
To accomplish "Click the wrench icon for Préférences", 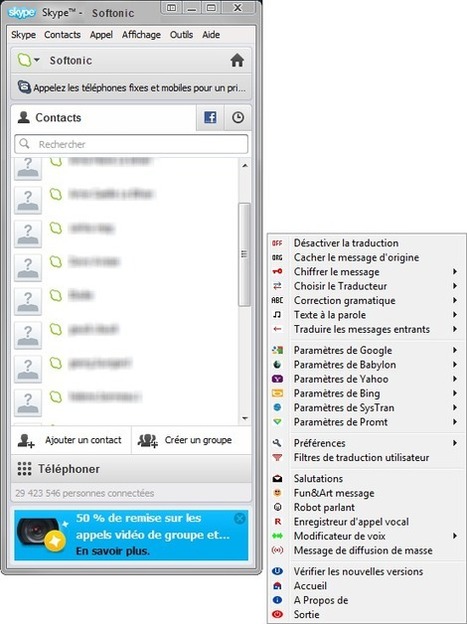I will point(277,443).
